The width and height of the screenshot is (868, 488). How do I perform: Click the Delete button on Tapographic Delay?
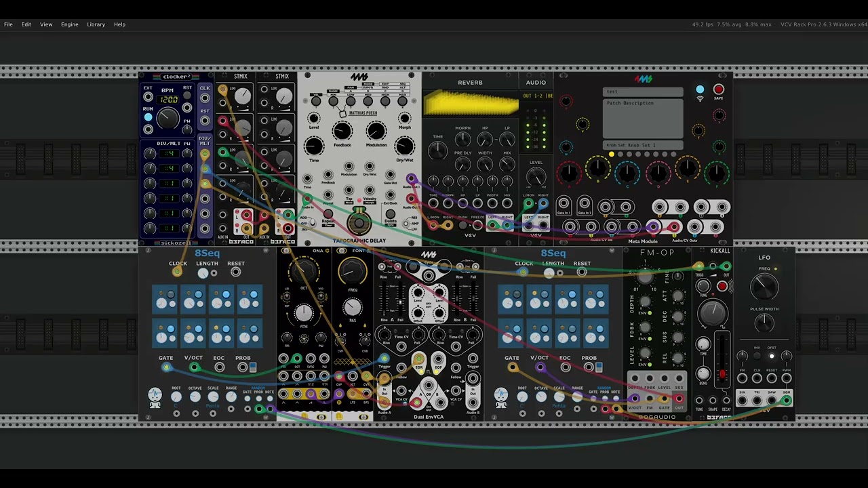pyautogui.click(x=391, y=215)
